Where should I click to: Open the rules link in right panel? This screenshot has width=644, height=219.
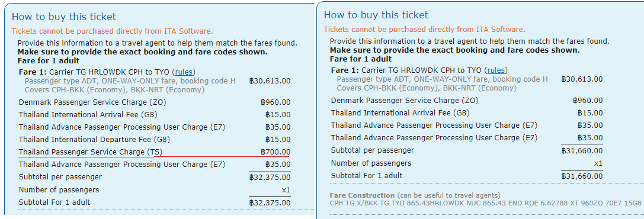pyautogui.click(x=496, y=70)
